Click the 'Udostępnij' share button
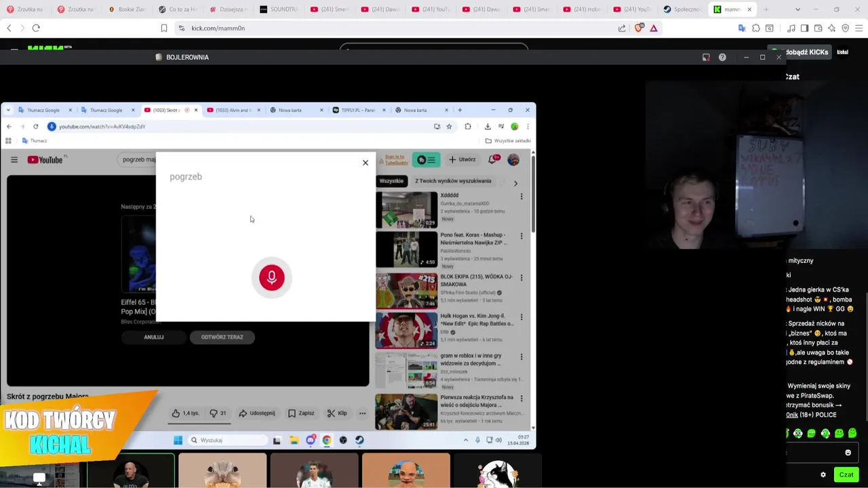Screen dimensions: 868x488 click(256, 413)
